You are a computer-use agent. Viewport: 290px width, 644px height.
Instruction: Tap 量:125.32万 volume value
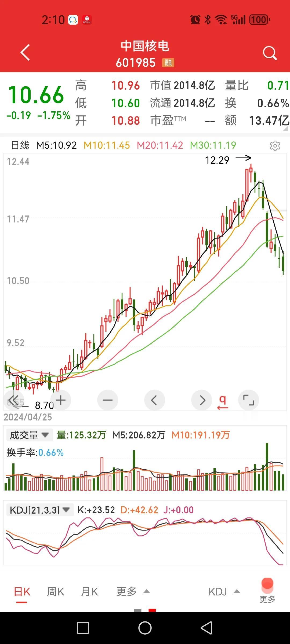click(x=81, y=435)
